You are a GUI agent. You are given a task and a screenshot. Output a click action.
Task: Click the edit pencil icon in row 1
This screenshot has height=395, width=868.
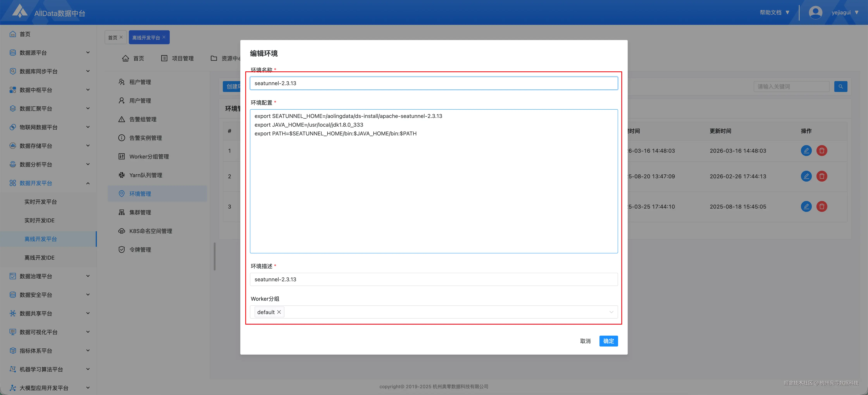806,150
